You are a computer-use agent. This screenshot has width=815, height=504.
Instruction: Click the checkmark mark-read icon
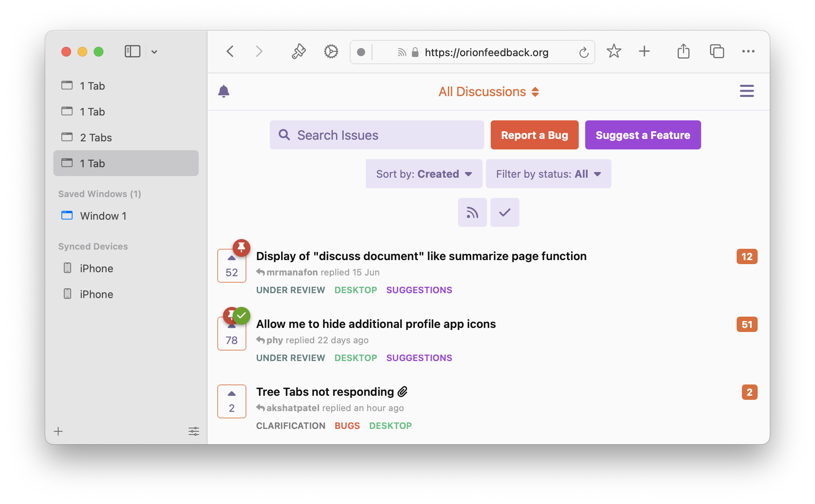coord(504,212)
